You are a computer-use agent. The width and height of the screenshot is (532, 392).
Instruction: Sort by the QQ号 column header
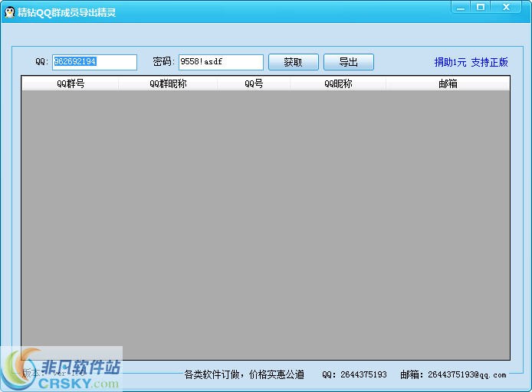coord(254,83)
